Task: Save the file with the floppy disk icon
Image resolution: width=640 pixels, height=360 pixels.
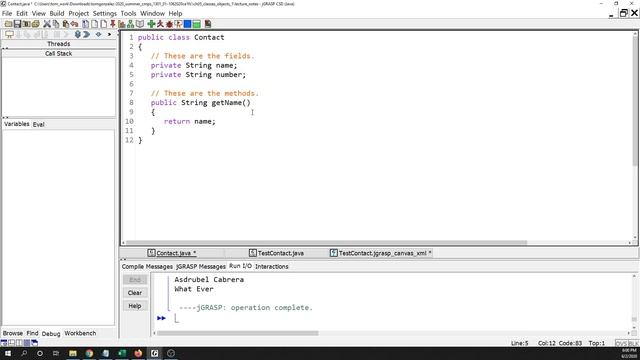Action: pyautogui.click(x=17, y=24)
